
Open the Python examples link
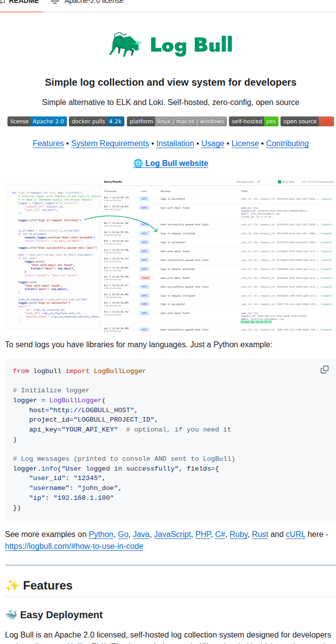[101, 535]
